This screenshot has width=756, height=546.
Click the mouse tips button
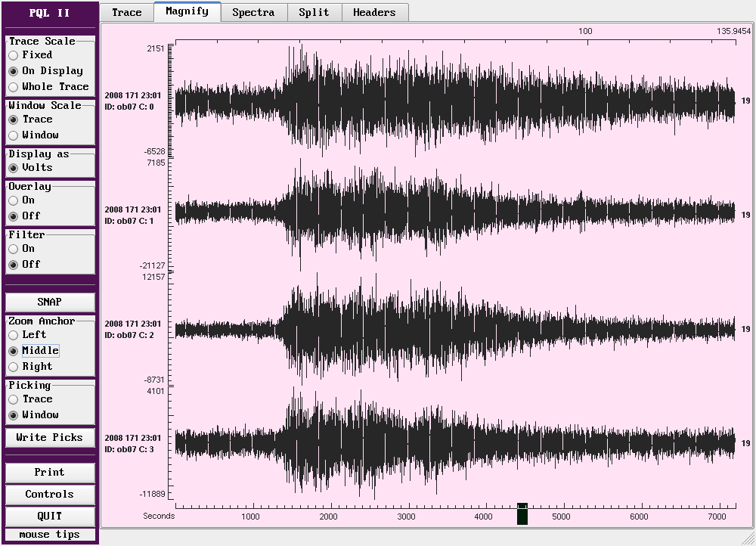pyautogui.click(x=49, y=535)
